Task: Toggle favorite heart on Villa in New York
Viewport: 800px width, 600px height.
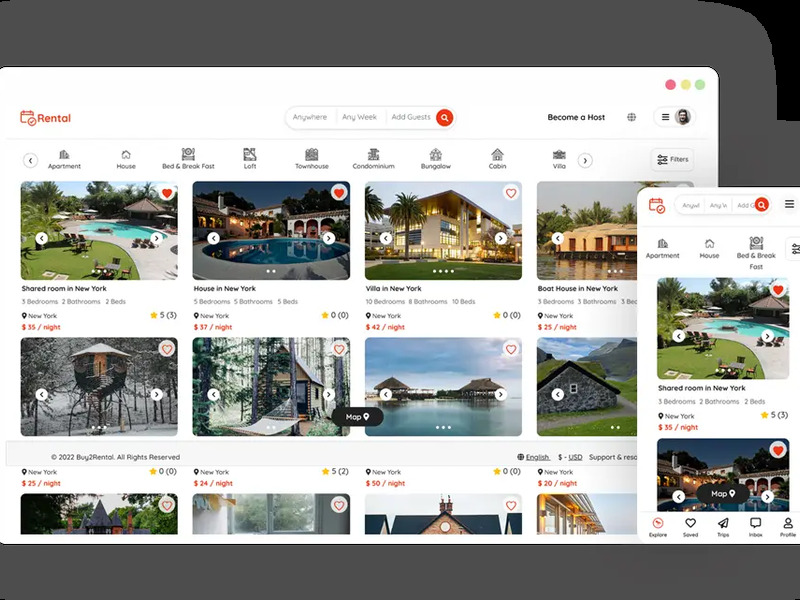Action: pos(511,193)
